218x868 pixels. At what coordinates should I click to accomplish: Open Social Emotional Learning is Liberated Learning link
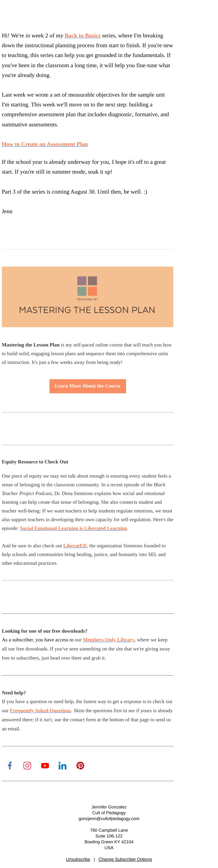(73, 528)
